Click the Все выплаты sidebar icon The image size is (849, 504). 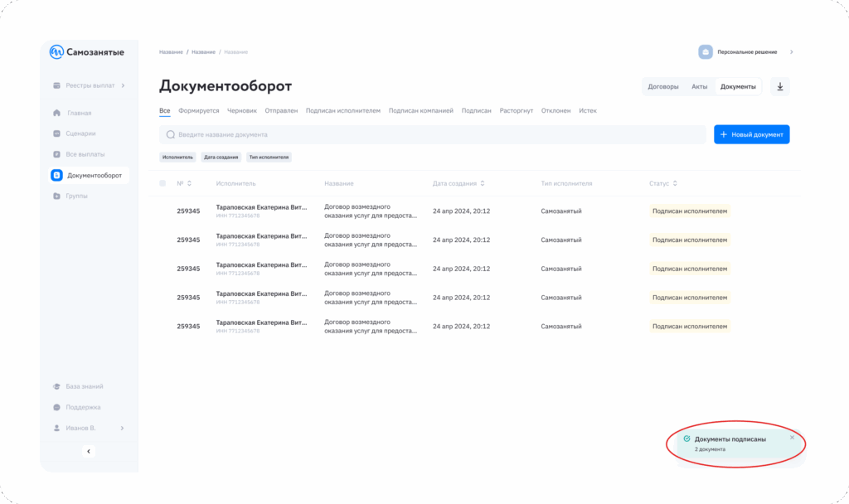[56, 154]
